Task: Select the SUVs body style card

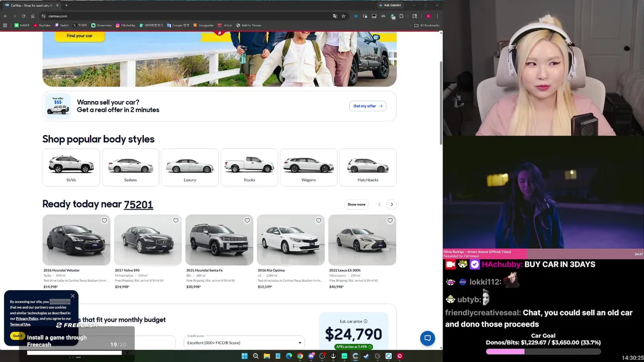Action: 71,167
